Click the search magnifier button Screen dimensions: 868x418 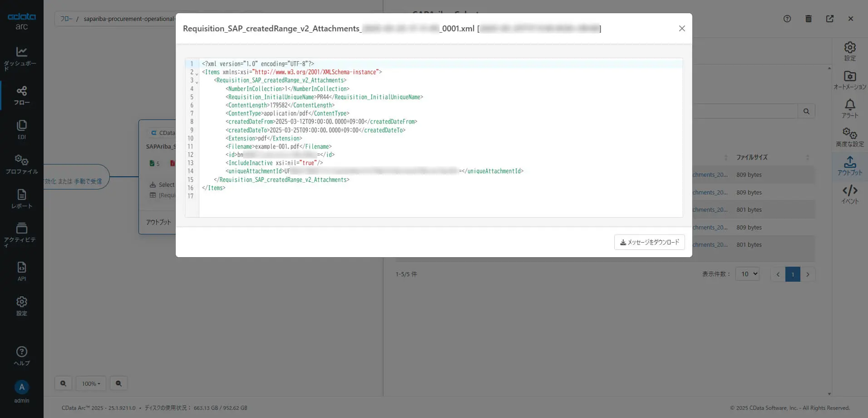(806, 111)
